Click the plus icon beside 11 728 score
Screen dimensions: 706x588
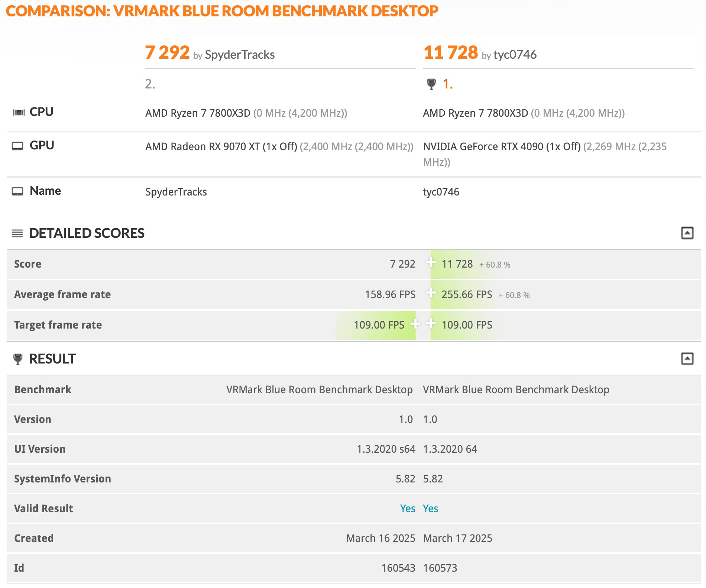431,262
